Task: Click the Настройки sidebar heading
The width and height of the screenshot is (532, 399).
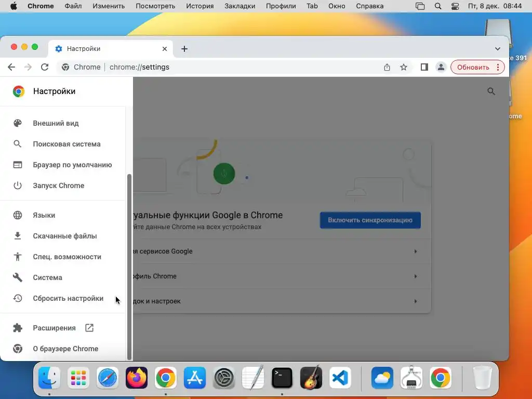Action: coord(54,91)
